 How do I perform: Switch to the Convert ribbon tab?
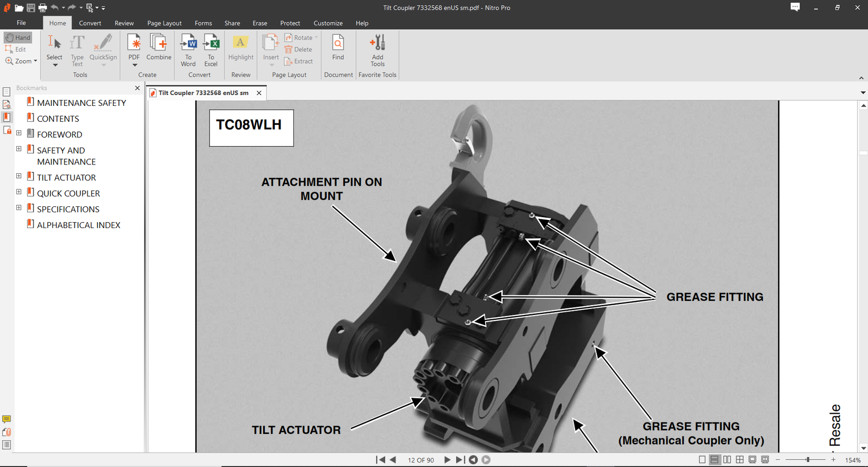(x=90, y=23)
